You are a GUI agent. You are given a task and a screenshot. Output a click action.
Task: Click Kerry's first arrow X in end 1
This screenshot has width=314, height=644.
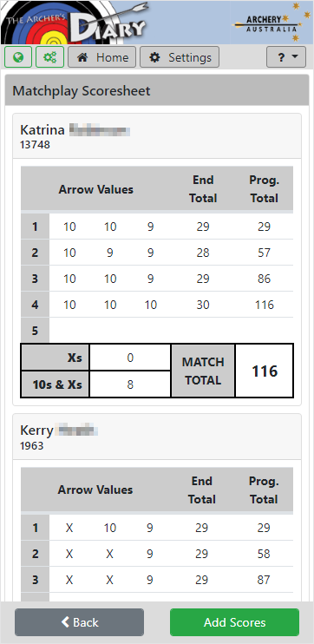69,528
